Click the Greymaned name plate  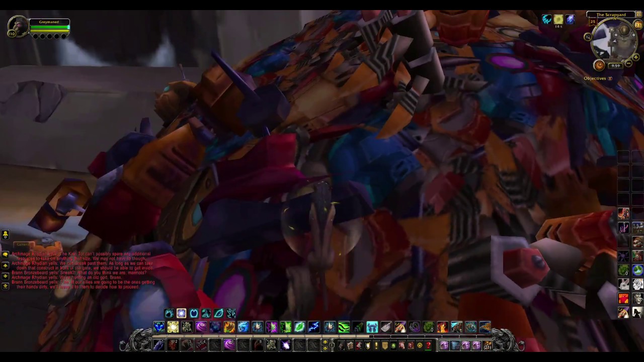click(x=49, y=22)
